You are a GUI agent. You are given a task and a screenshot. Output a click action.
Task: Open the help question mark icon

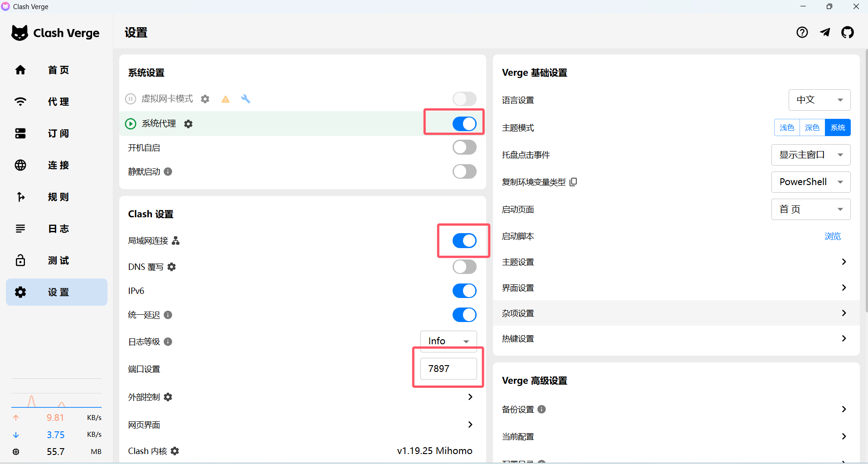(802, 32)
